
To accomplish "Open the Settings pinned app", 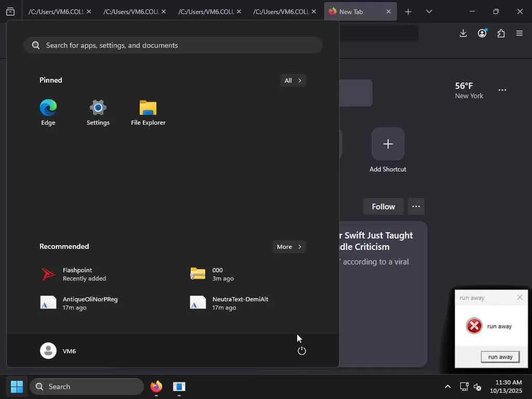I will tap(98, 112).
